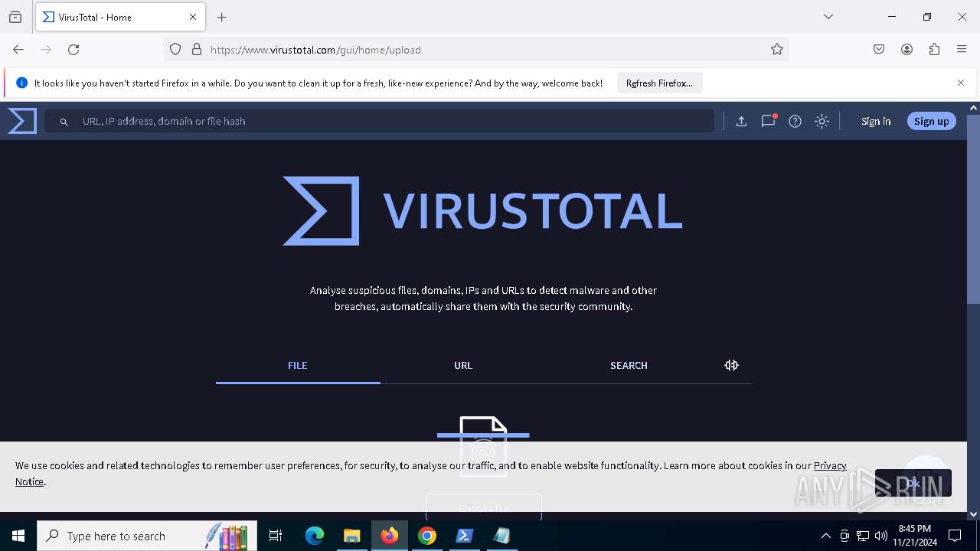Open File Explorer from taskbar
This screenshot has height=551, width=980.
pyautogui.click(x=351, y=536)
